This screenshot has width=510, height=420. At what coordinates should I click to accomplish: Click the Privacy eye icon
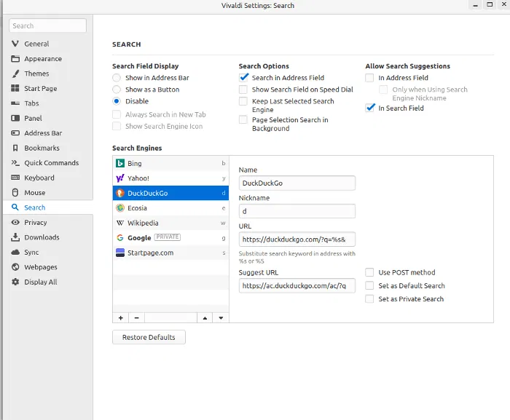pyautogui.click(x=15, y=222)
